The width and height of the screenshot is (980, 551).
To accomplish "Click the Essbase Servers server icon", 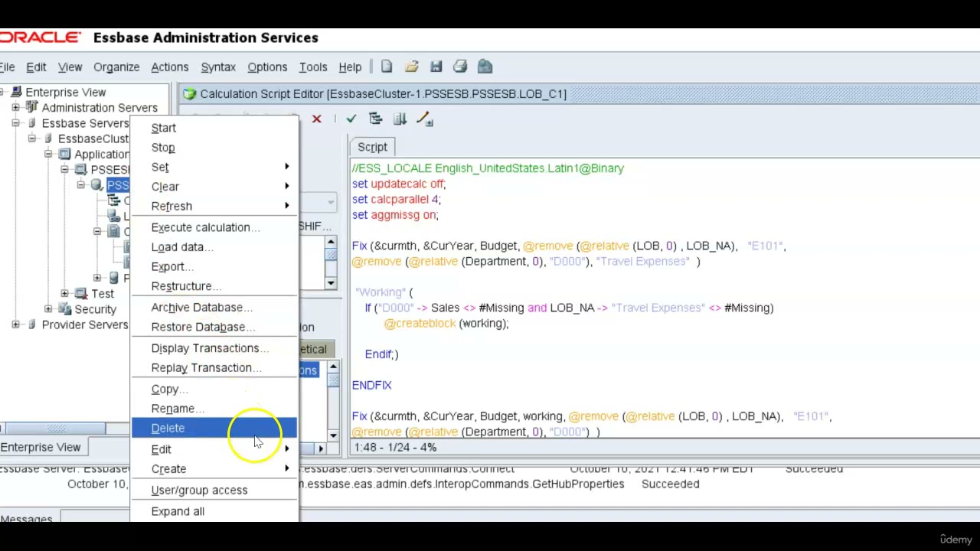I will (x=32, y=123).
